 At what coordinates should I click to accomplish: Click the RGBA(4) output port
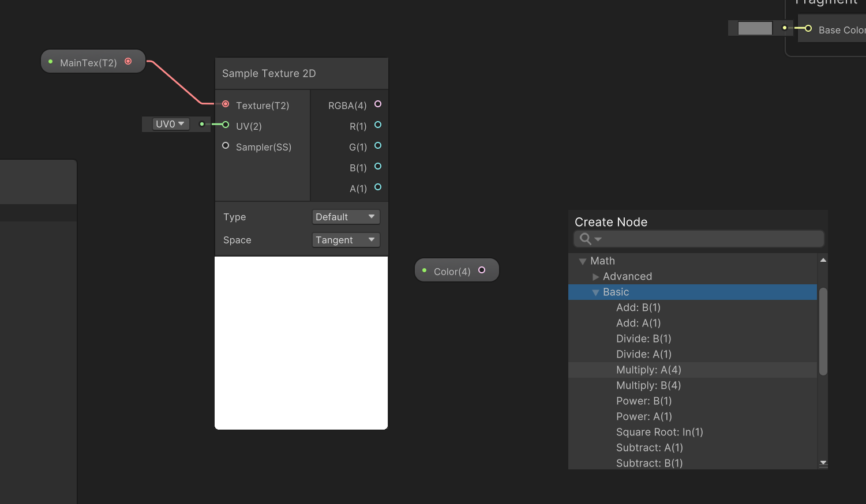coord(378,104)
